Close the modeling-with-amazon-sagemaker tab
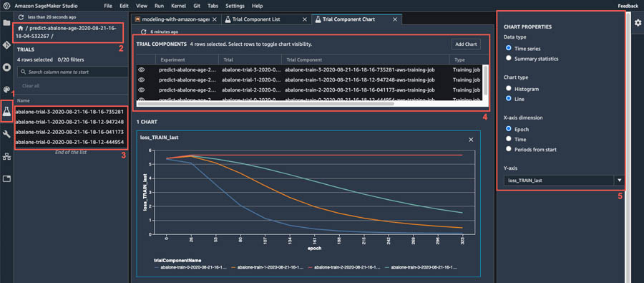The image size is (644, 283). click(x=215, y=19)
